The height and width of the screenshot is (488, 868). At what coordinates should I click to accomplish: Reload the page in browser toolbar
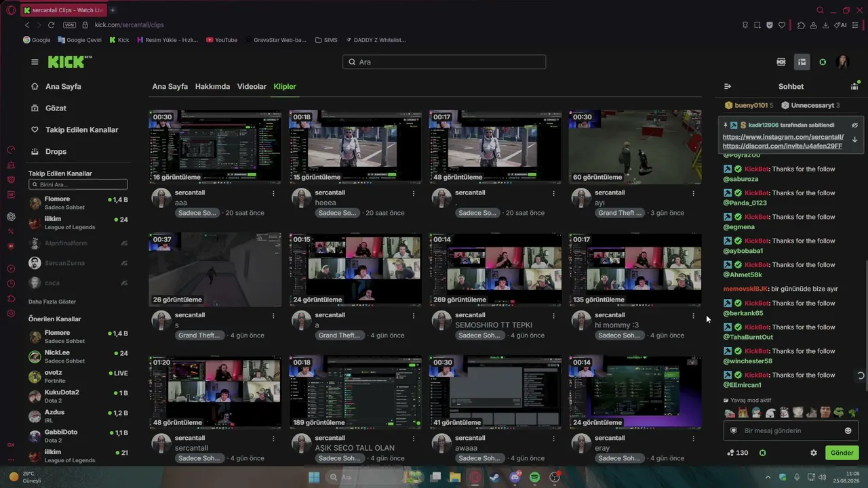click(x=51, y=25)
